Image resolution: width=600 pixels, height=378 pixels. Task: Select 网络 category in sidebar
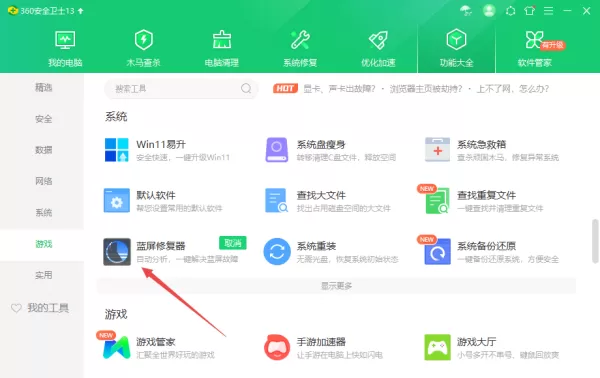click(43, 181)
